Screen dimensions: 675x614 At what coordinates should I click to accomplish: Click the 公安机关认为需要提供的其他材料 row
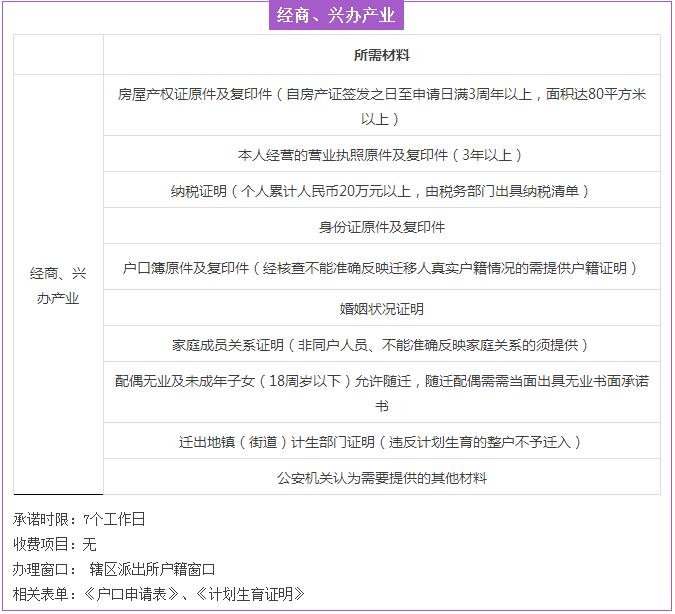pyautogui.click(x=381, y=477)
